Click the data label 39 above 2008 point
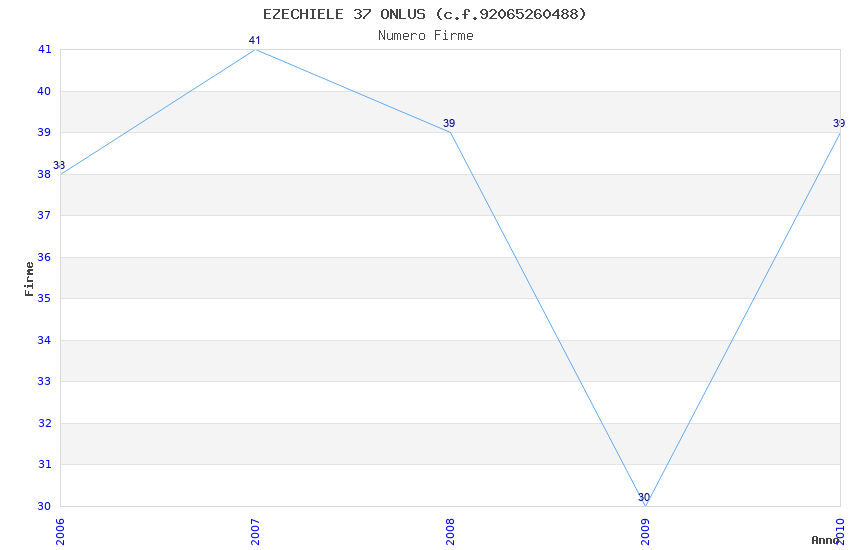This screenshot has width=850, height=550. (x=449, y=124)
